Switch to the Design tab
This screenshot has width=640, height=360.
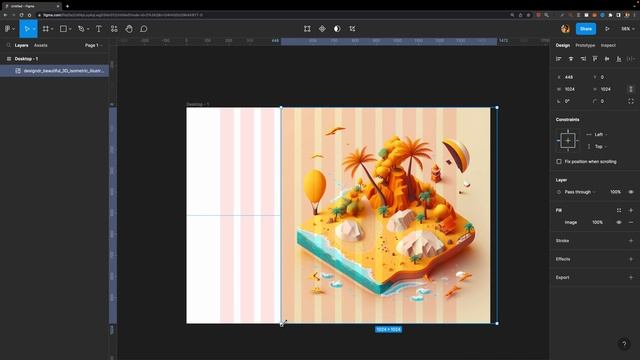[563, 45]
